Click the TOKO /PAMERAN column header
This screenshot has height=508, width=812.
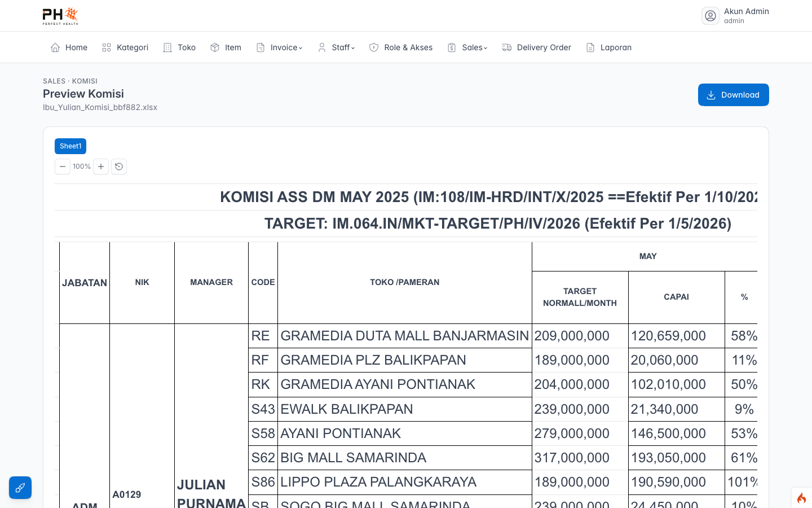point(405,283)
